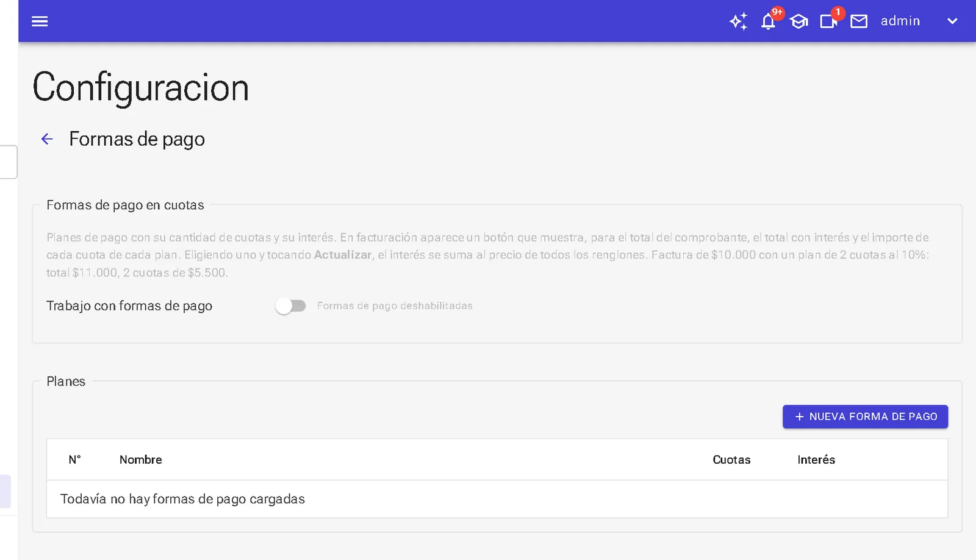Screen dimensions: 976x560
Task: Click the Interés column header
Action: (x=816, y=460)
